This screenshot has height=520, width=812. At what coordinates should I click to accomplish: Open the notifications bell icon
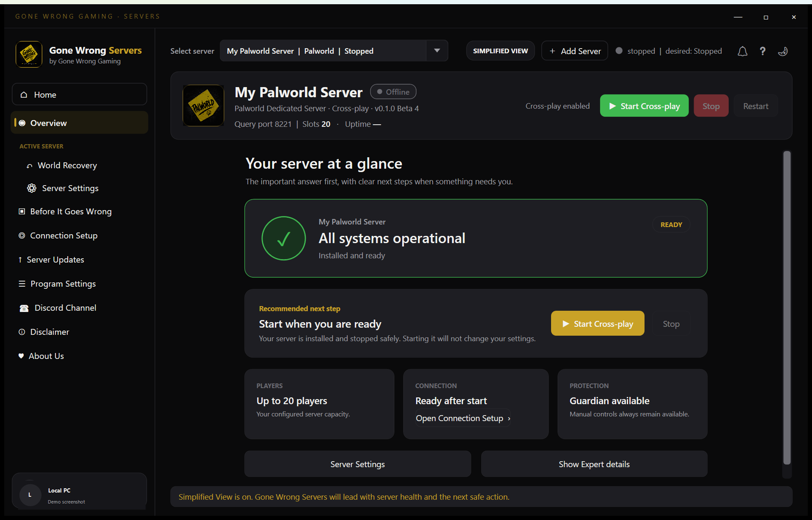tap(742, 51)
